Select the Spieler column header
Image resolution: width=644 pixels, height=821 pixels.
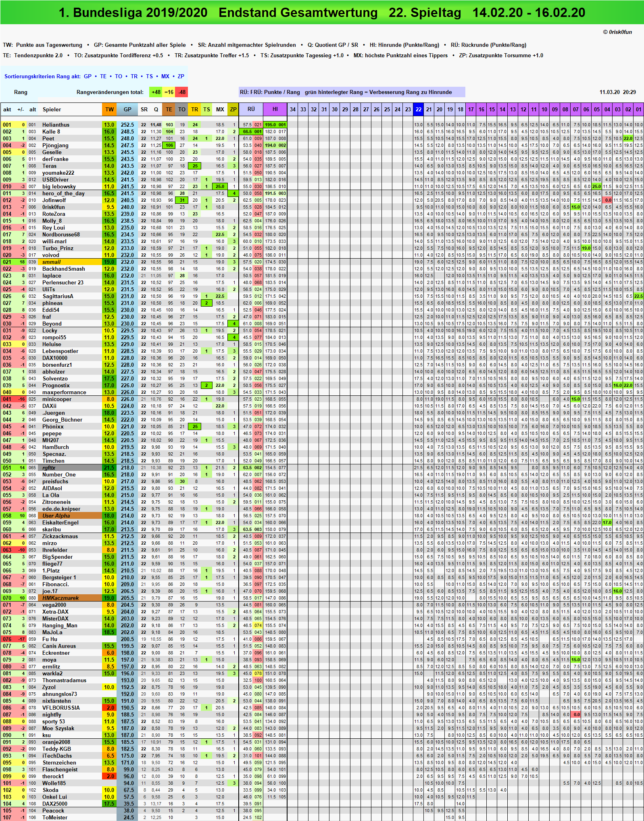(52, 109)
